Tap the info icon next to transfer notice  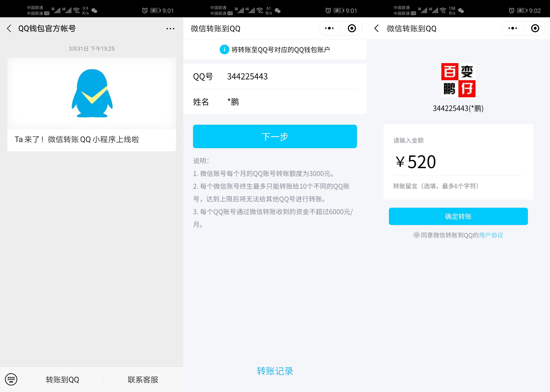click(224, 50)
